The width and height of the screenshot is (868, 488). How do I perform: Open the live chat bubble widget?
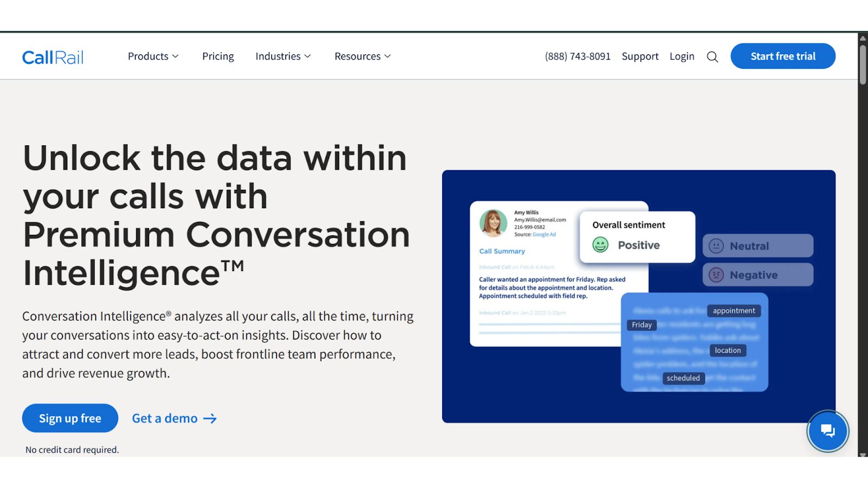(x=827, y=431)
